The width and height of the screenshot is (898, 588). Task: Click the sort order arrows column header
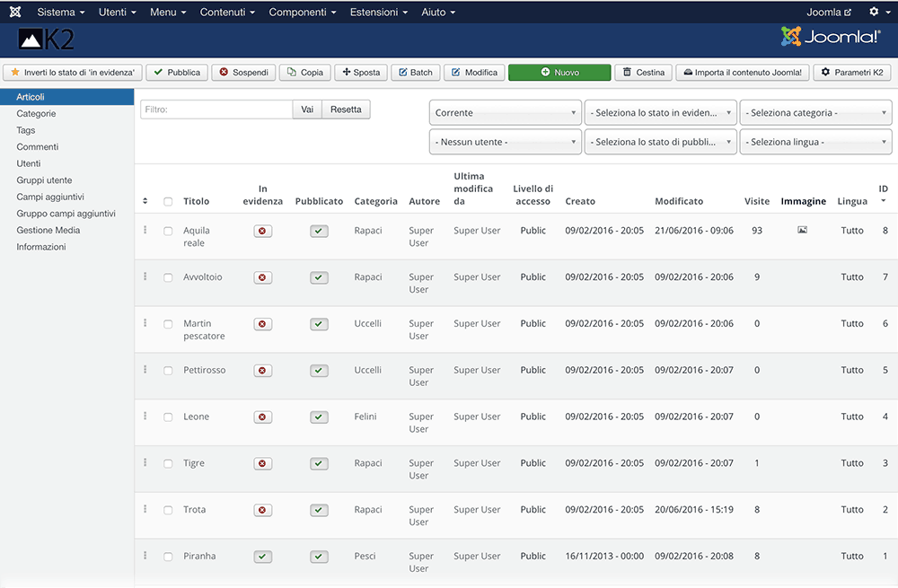click(145, 201)
